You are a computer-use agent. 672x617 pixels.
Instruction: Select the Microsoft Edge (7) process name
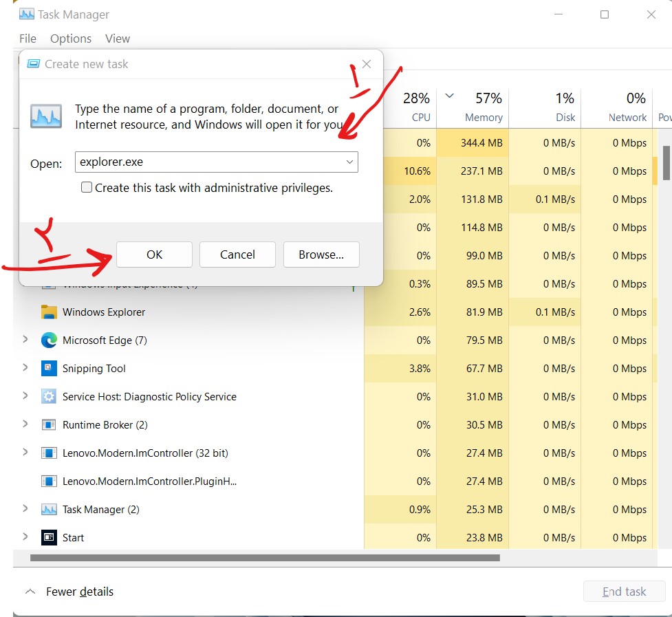105,340
